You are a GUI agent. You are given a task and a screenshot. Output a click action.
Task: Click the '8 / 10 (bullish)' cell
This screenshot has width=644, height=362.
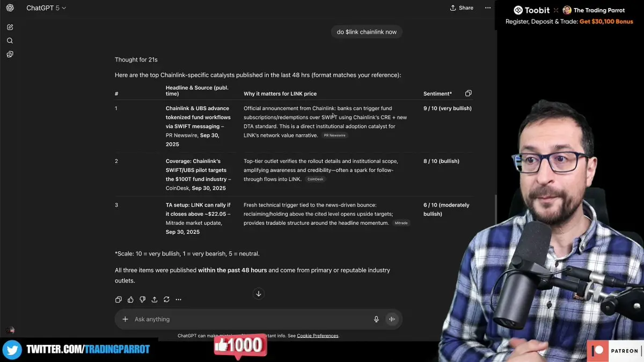[441, 161]
